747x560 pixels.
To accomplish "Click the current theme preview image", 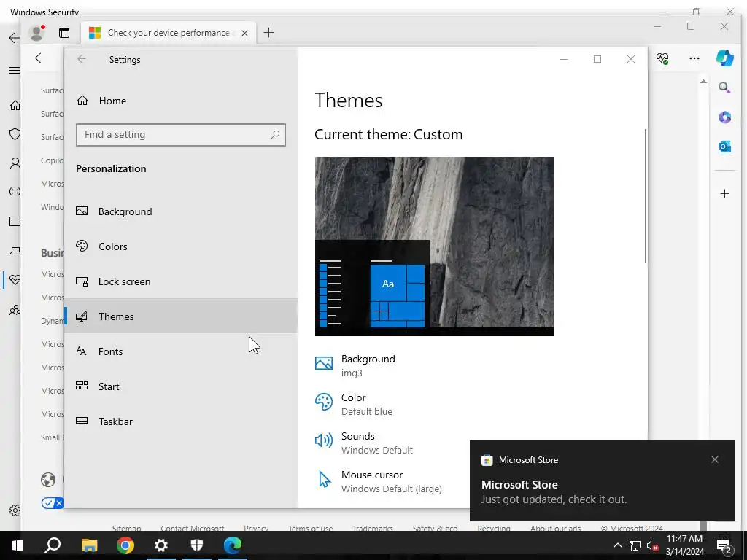I will point(435,246).
